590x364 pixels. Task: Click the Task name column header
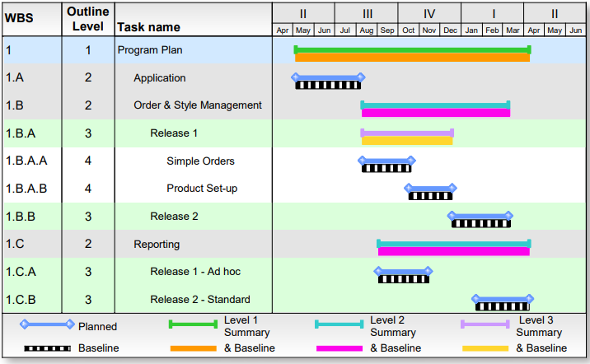coord(149,27)
